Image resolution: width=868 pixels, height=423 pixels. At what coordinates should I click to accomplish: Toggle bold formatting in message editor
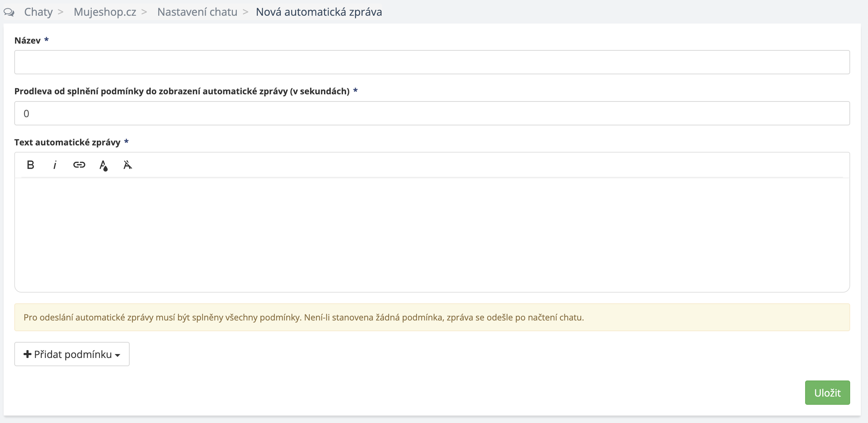click(30, 165)
